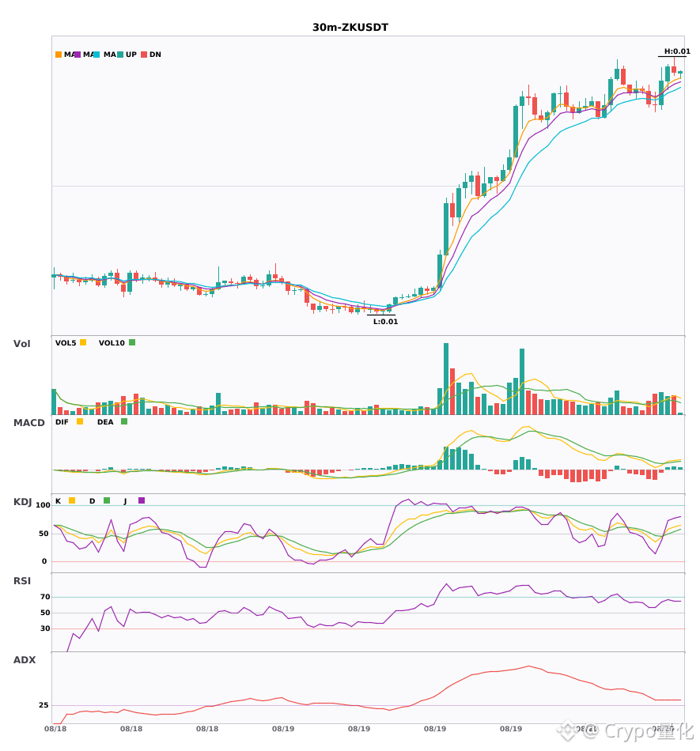The width and height of the screenshot is (700, 751).
Task: Click the UP legend label
Action: 131,55
